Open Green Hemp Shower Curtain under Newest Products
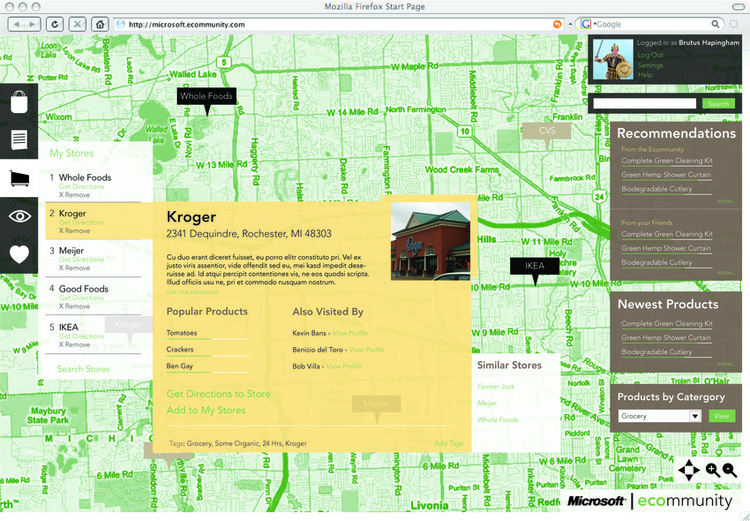Image resolution: width=750 pixels, height=521 pixels. [x=666, y=338]
